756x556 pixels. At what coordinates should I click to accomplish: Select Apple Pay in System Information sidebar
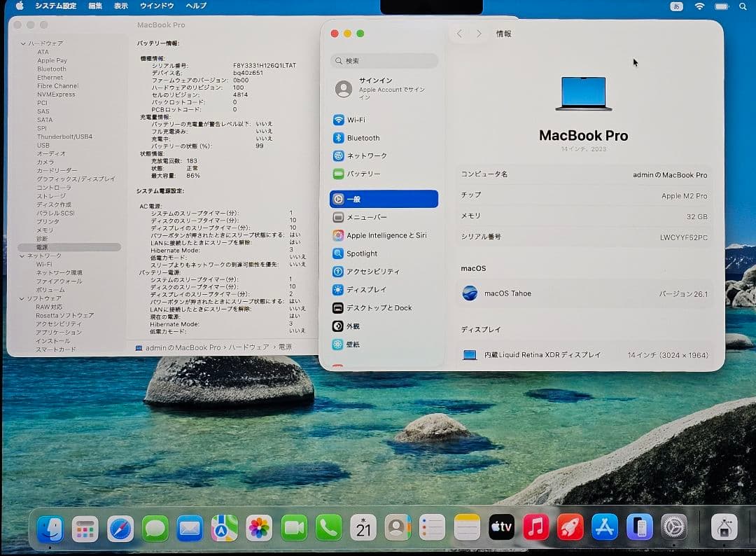pyautogui.click(x=52, y=61)
